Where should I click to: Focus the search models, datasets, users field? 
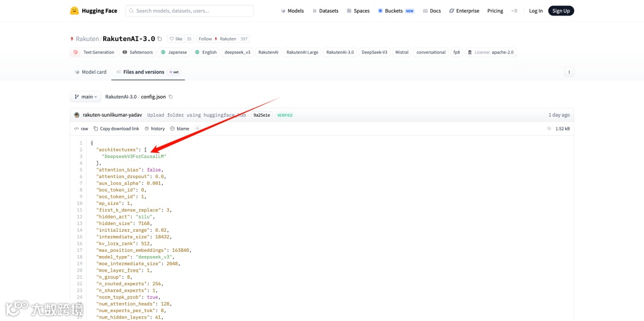[190, 11]
